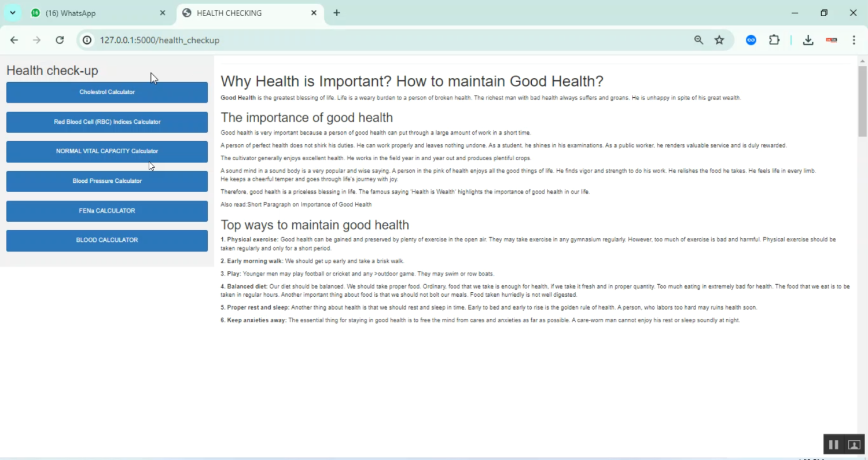868x460 pixels.
Task: Open a new browser tab
Action: pos(337,13)
